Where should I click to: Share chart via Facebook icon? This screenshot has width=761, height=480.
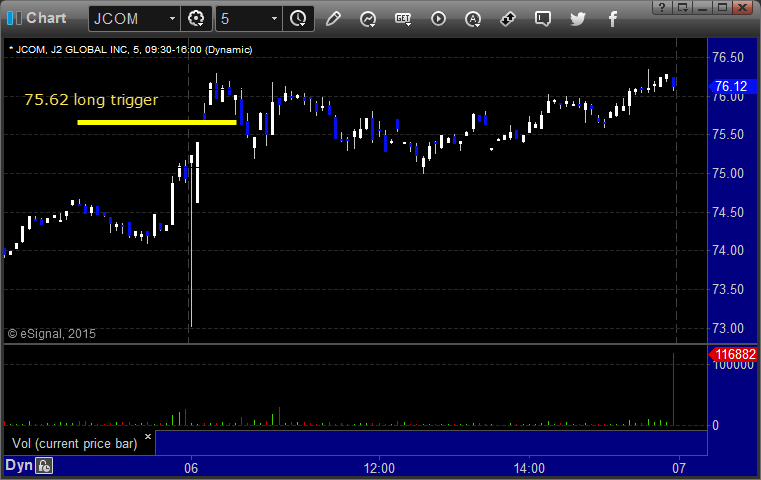612,19
